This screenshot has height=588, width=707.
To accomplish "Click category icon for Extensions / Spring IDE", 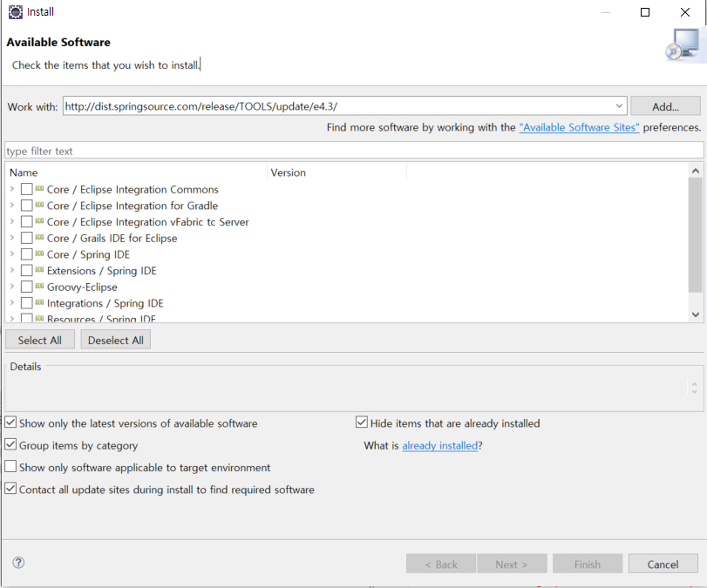I will (x=40, y=270).
